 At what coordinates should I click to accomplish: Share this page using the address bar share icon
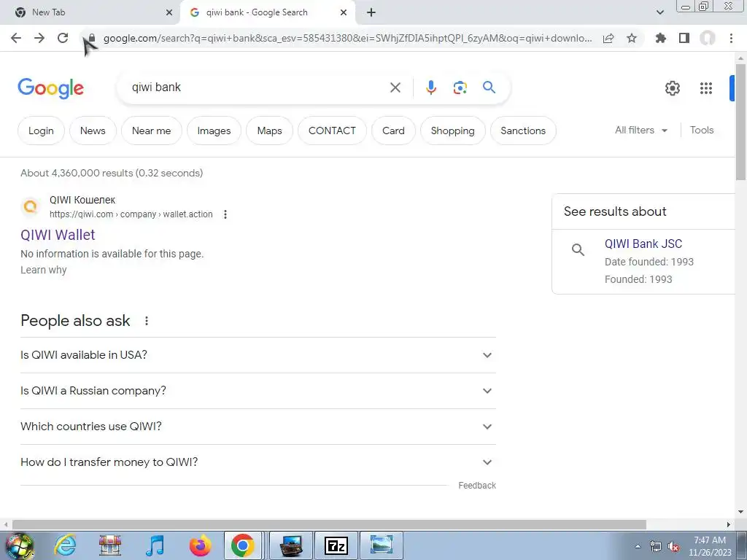click(x=608, y=39)
